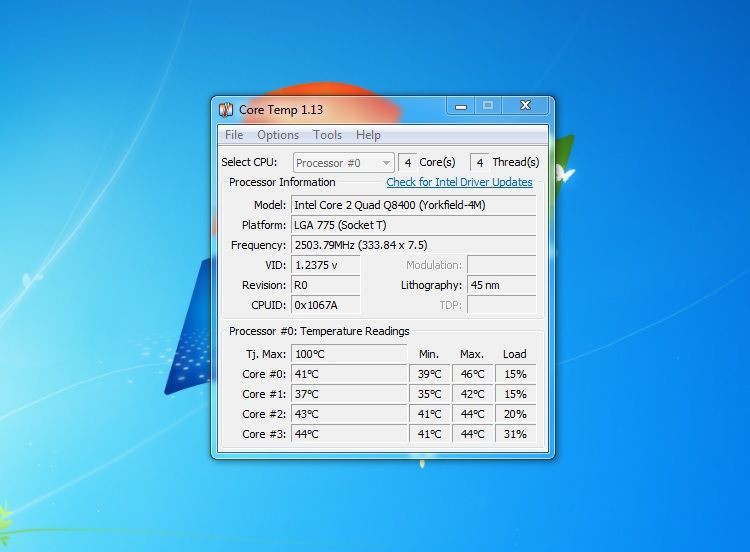Click the Core Temp app icon in title bar

226,110
